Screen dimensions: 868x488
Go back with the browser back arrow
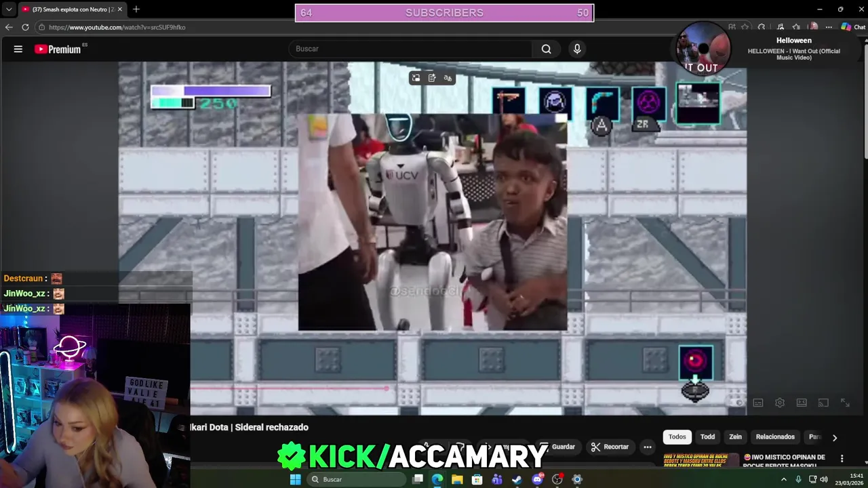[9, 27]
